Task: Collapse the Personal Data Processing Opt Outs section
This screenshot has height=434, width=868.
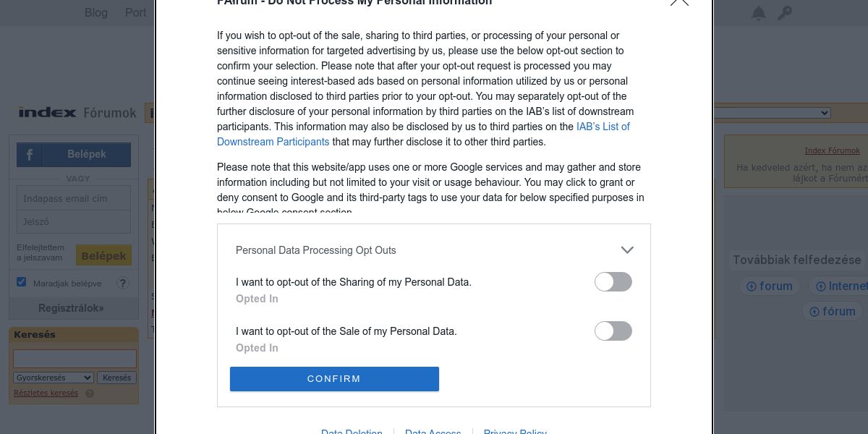Action: tap(626, 250)
